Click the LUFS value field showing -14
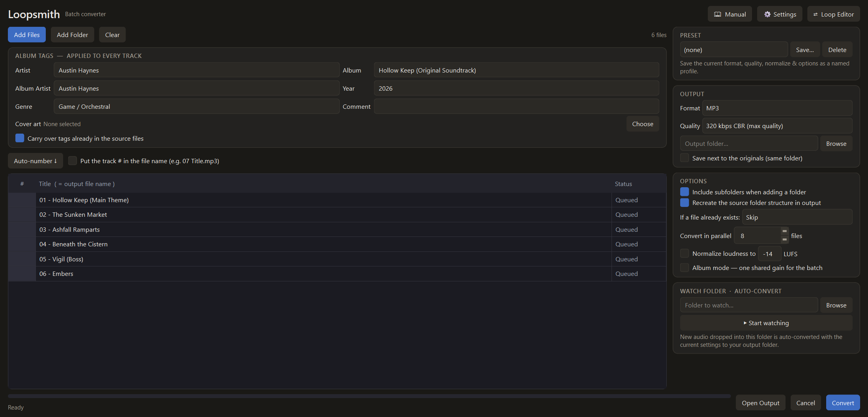This screenshot has width=868, height=417. tap(769, 254)
